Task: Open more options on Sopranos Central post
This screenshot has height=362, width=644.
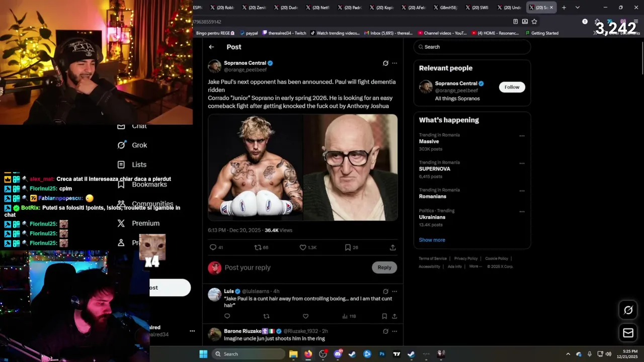Action: coord(394,63)
